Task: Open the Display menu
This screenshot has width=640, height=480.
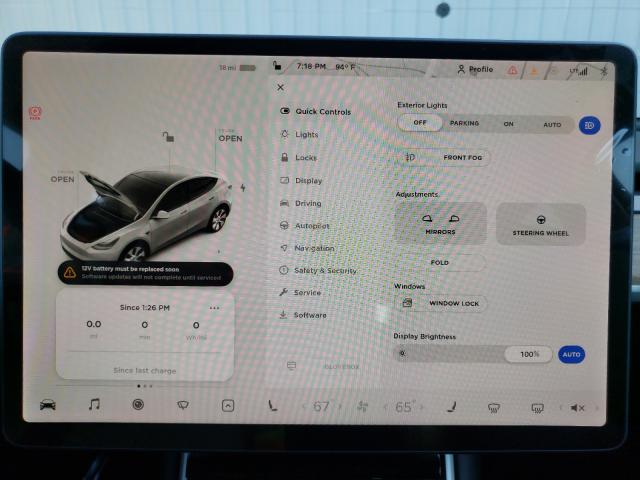Action: coord(301,180)
